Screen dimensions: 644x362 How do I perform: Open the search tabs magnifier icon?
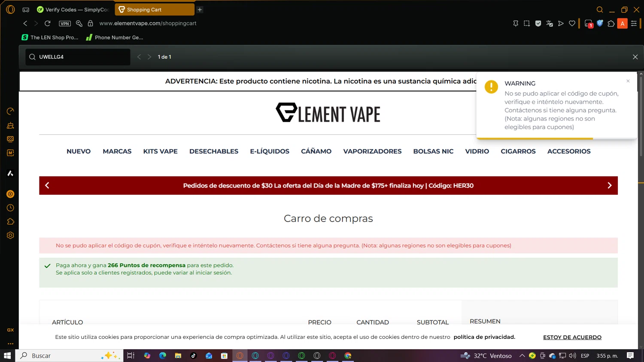[x=600, y=9]
